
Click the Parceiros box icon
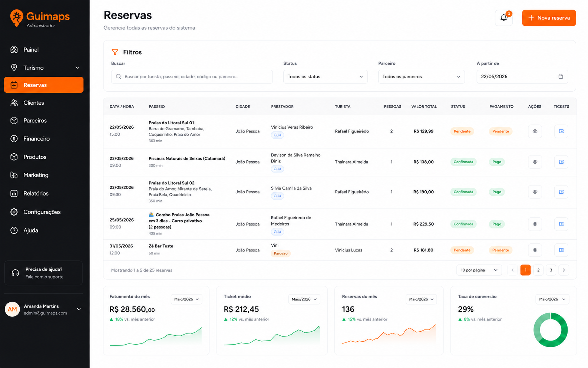coord(14,121)
